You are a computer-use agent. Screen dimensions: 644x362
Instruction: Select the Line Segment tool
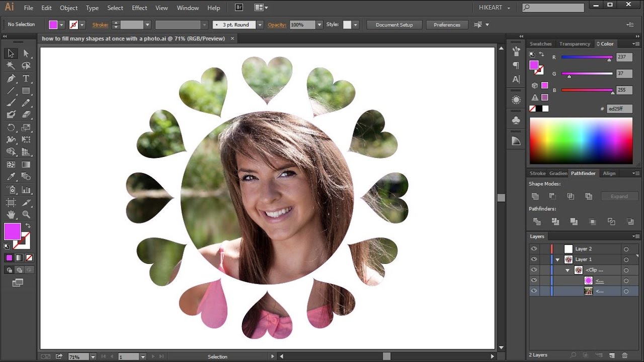coord(11,91)
